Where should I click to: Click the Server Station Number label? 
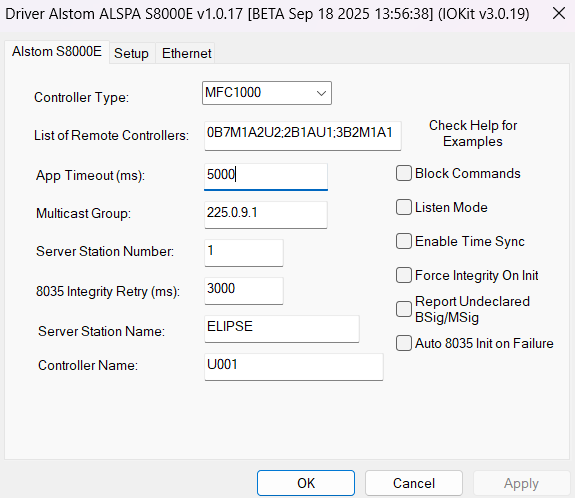tap(105, 251)
